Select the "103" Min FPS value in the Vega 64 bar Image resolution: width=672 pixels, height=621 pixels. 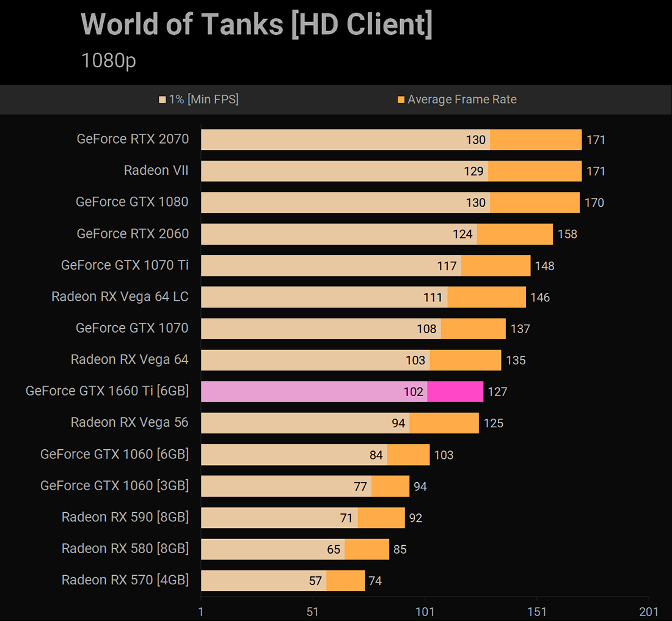pyautogui.click(x=415, y=360)
